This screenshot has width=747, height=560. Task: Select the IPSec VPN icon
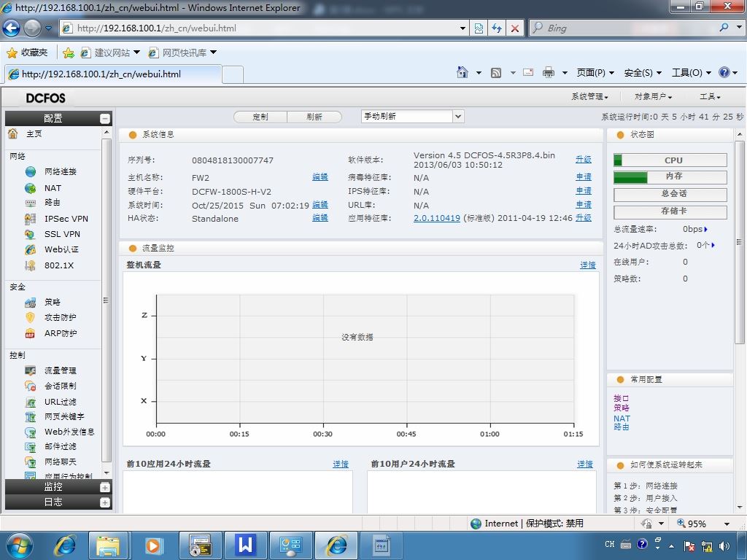click(31, 219)
